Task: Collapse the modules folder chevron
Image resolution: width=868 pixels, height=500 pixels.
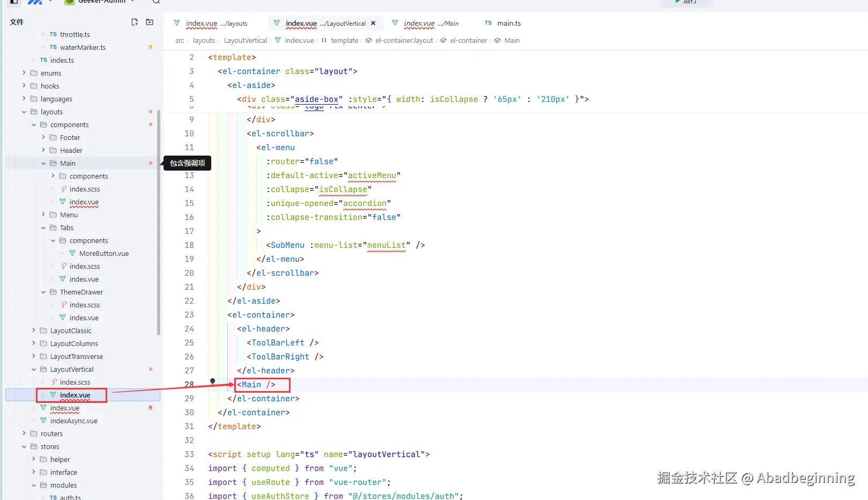Action: (34, 485)
